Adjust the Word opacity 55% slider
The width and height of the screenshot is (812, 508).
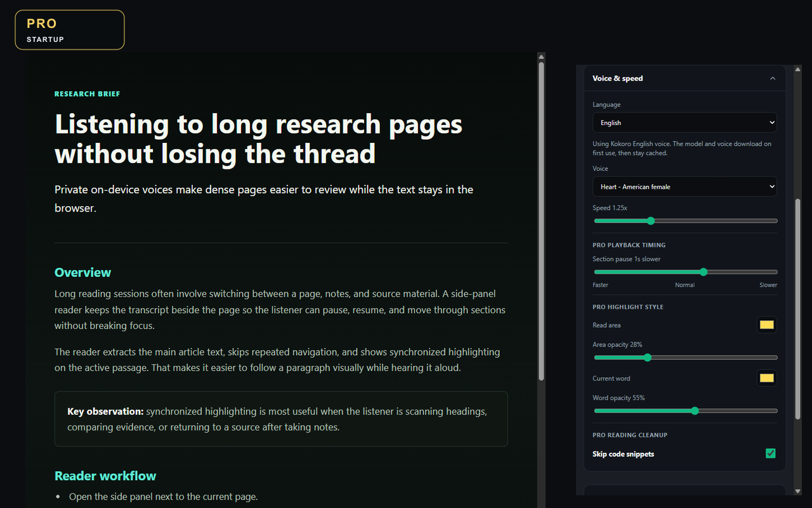685,411
